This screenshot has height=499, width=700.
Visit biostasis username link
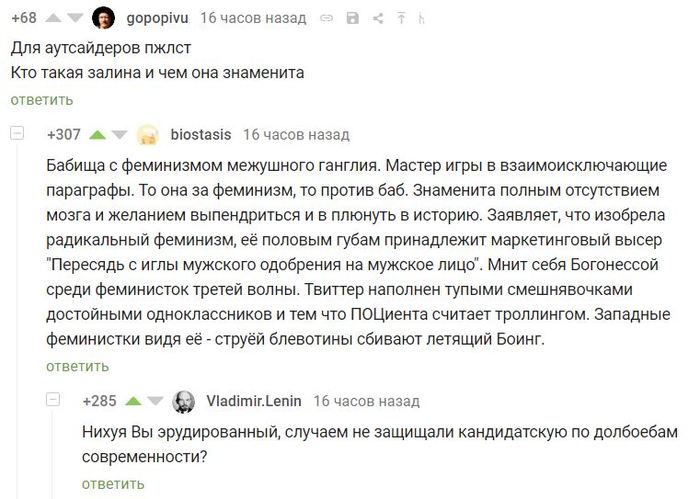tap(200, 135)
